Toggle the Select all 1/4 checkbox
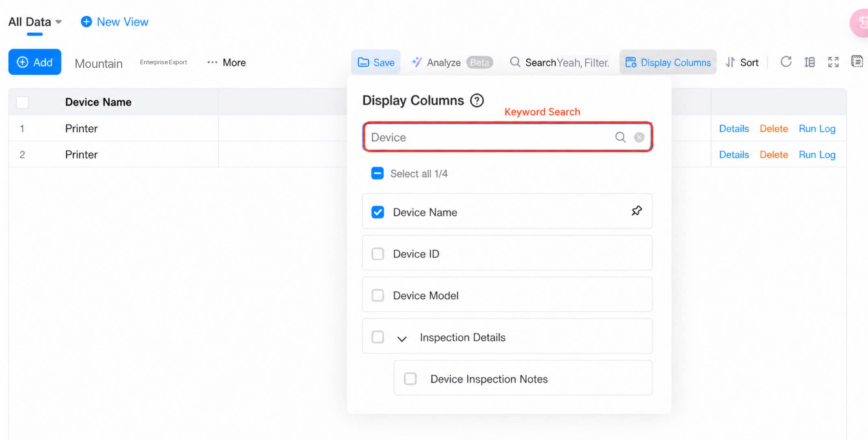 point(377,173)
